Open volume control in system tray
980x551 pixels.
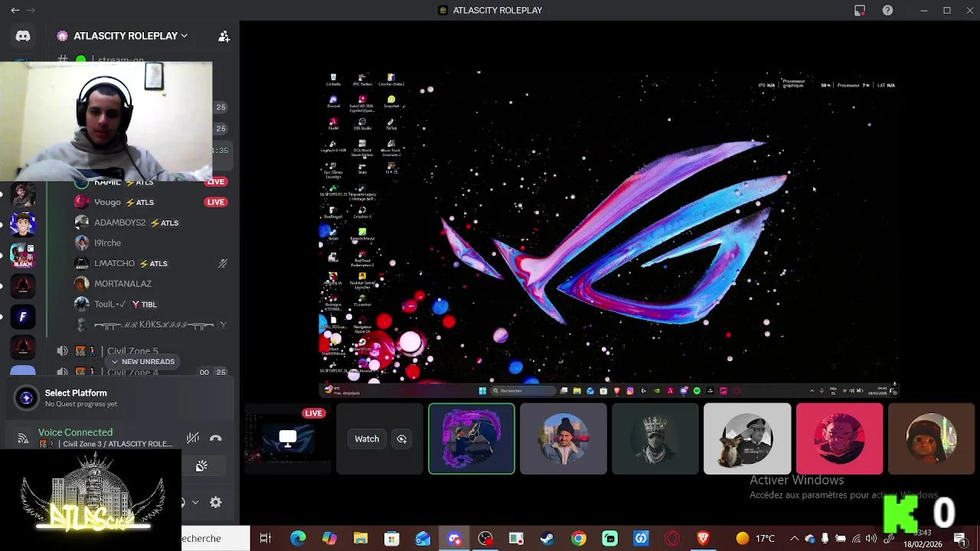click(871, 538)
